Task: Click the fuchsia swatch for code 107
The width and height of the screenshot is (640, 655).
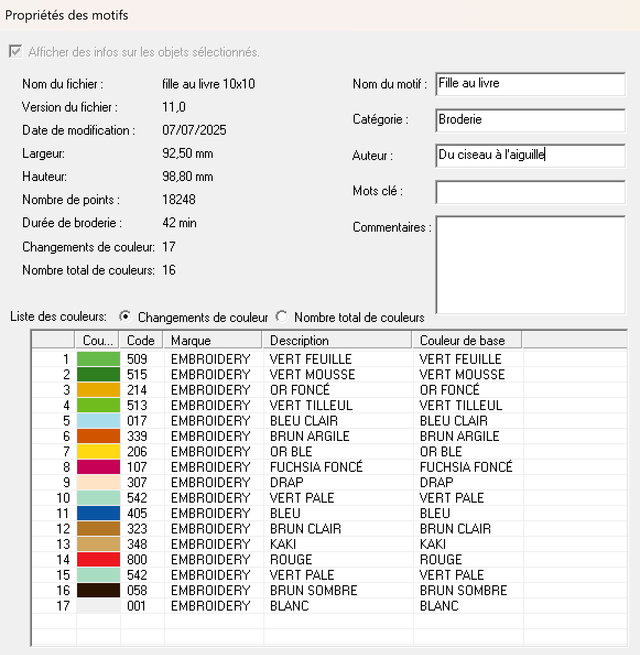Action: click(99, 467)
